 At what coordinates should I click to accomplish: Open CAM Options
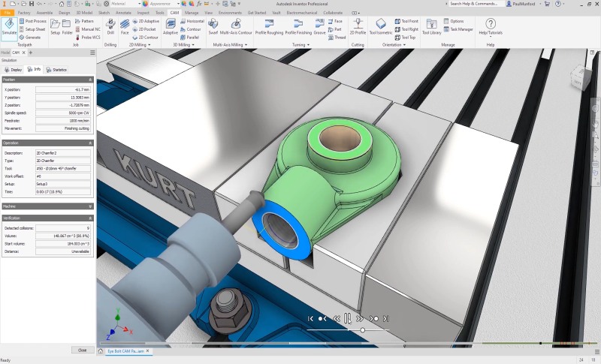[x=454, y=21]
